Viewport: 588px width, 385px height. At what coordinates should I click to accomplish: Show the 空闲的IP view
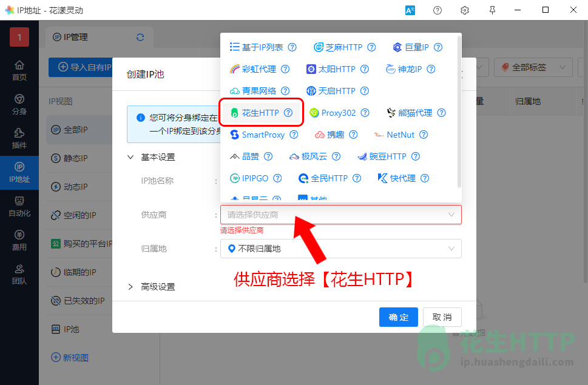(79, 215)
